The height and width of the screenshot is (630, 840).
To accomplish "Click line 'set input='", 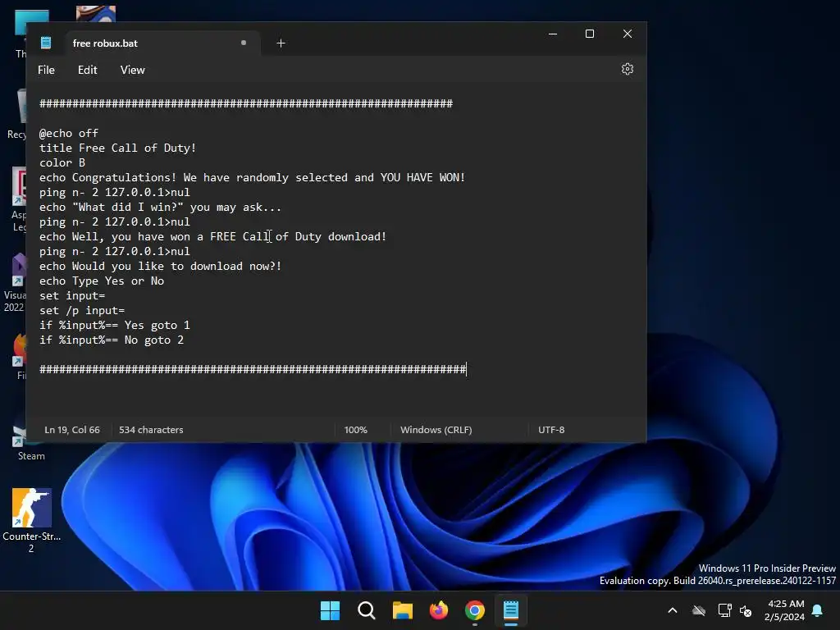I will [72, 295].
